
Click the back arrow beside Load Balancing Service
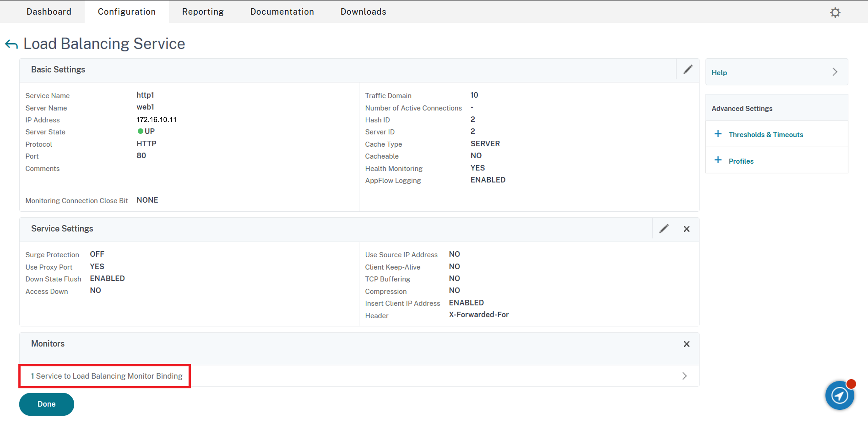11,44
